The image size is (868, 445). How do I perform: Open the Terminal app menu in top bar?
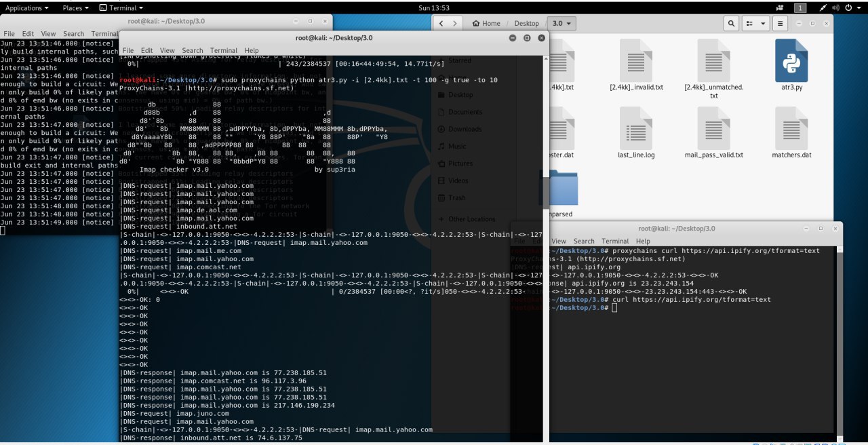click(x=121, y=7)
